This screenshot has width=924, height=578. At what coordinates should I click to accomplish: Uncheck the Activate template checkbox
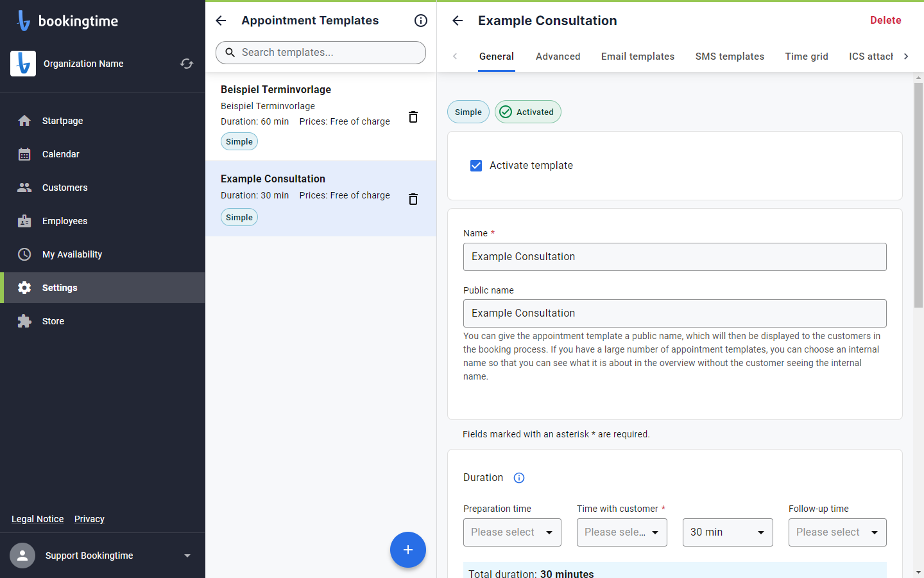click(x=476, y=166)
